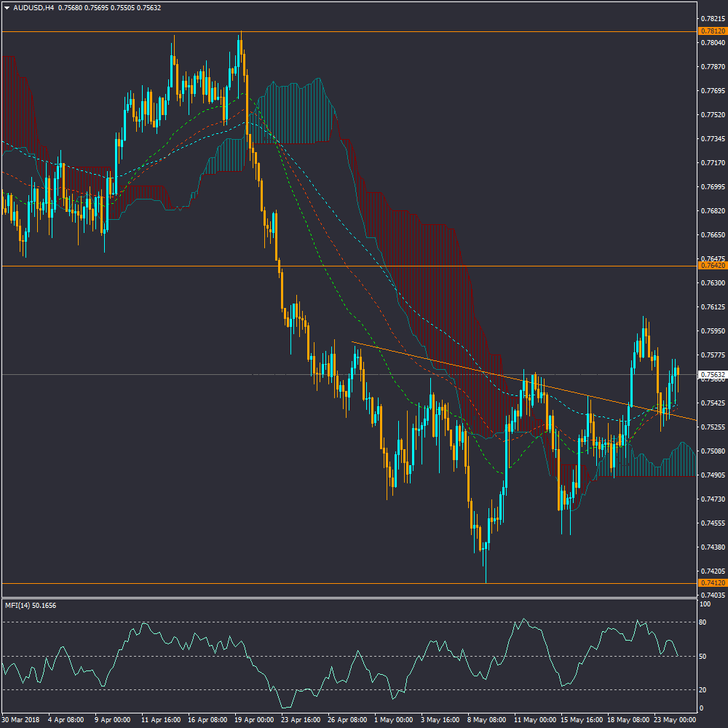This screenshot has width=728, height=728.
Task: Open the dropdown arrow beside AUDUSD,H4
Action: (x=7, y=8)
